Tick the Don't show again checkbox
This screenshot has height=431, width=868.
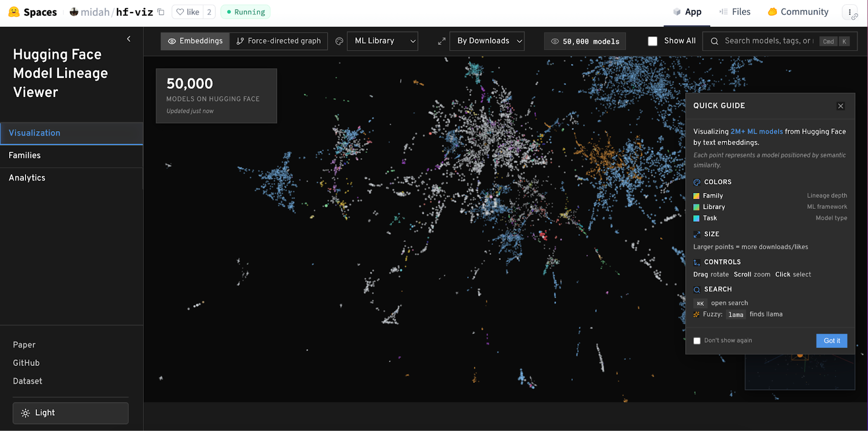click(697, 341)
